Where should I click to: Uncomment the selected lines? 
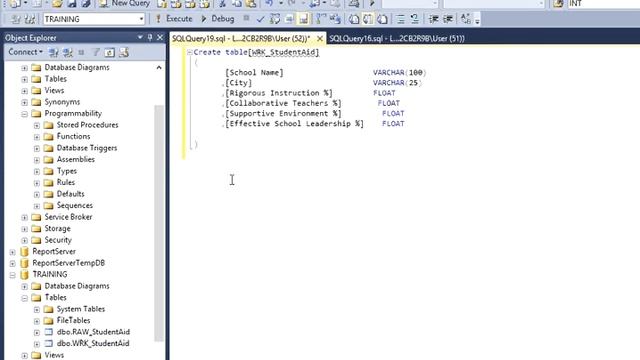[x=414, y=19]
